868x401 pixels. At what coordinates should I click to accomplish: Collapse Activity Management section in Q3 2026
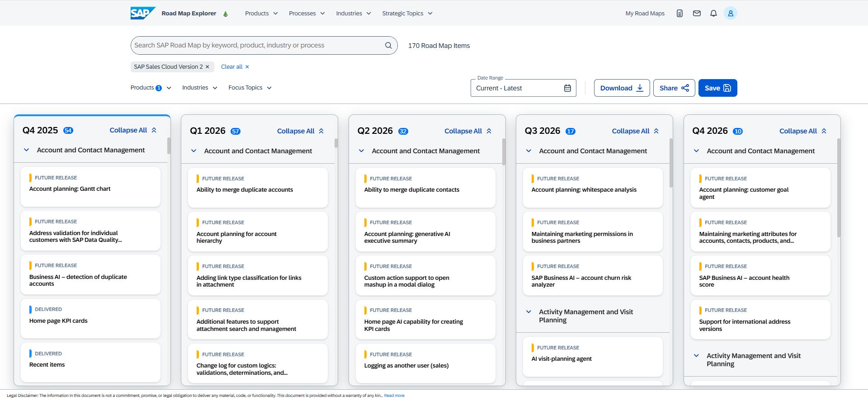[528, 312]
